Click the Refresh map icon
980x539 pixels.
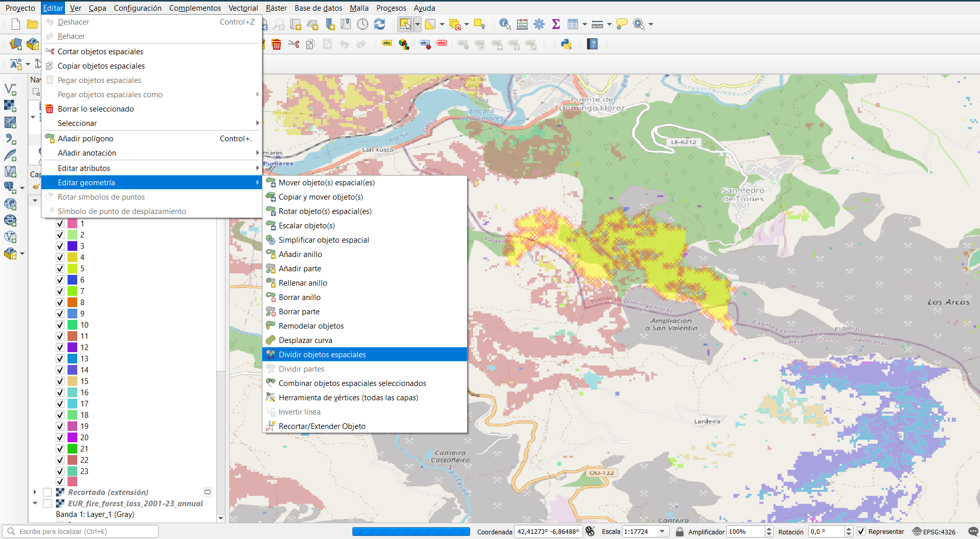380,24
